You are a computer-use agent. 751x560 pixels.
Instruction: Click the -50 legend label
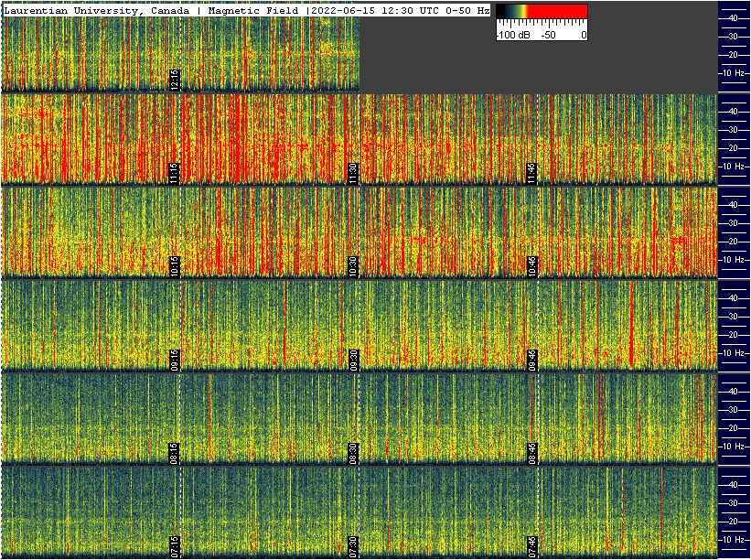549,35
